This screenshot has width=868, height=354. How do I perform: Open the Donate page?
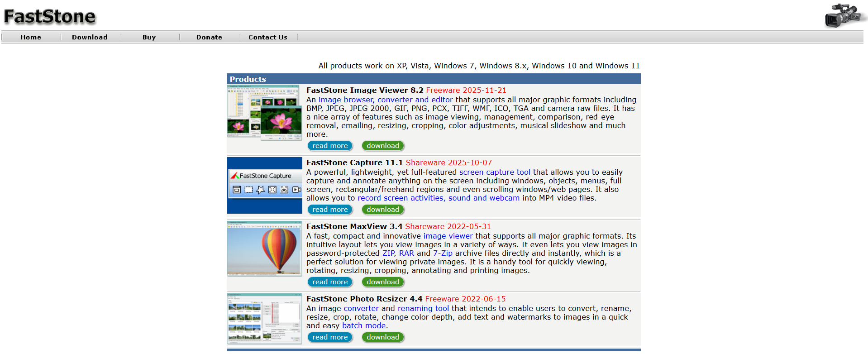pyautogui.click(x=209, y=37)
